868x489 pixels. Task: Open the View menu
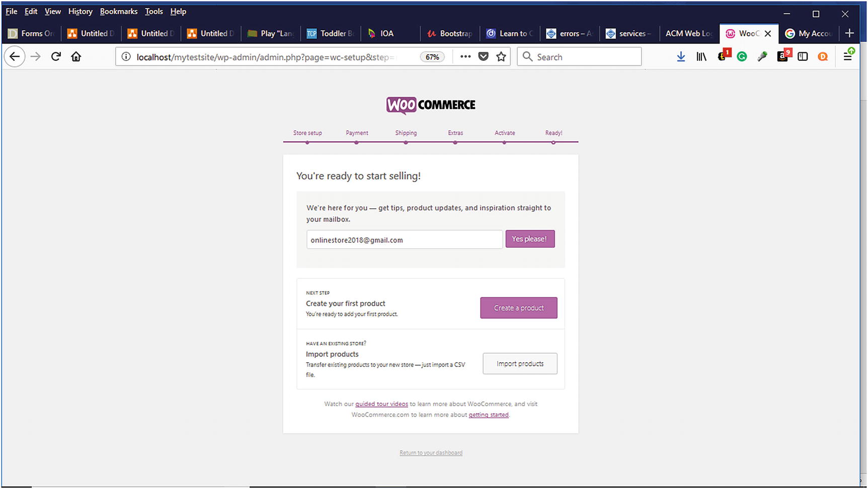[x=53, y=11]
